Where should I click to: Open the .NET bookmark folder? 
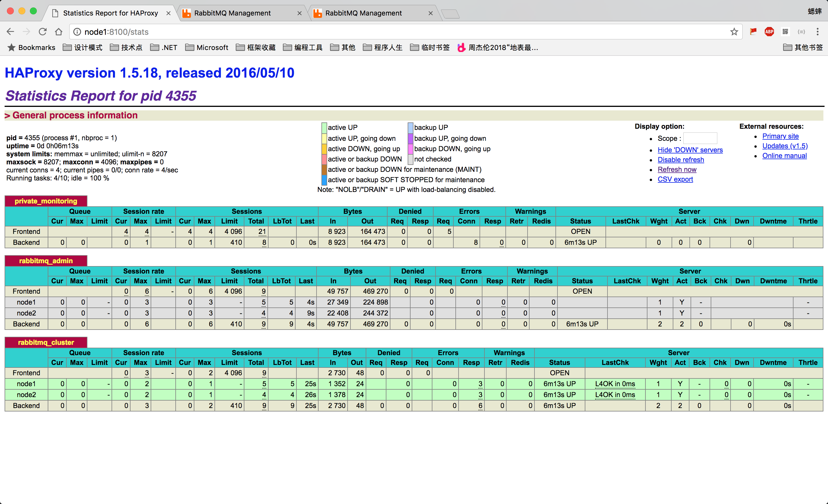(x=164, y=47)
